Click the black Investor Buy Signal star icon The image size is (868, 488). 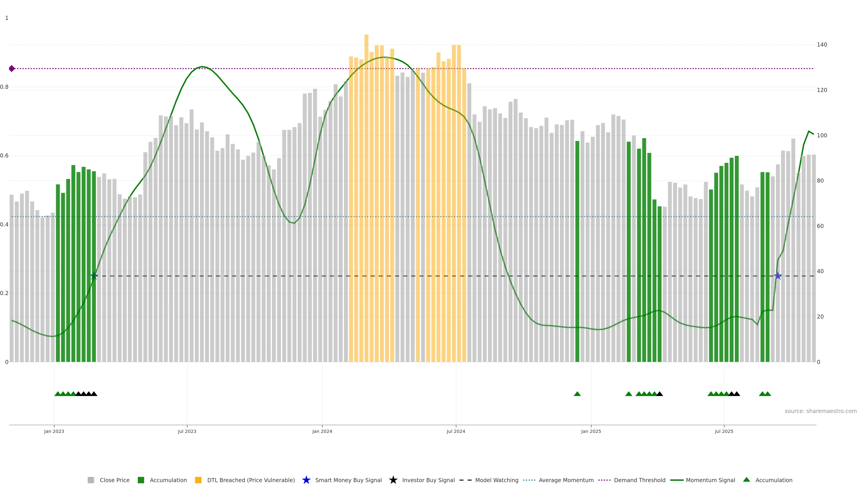click(393, 480)
